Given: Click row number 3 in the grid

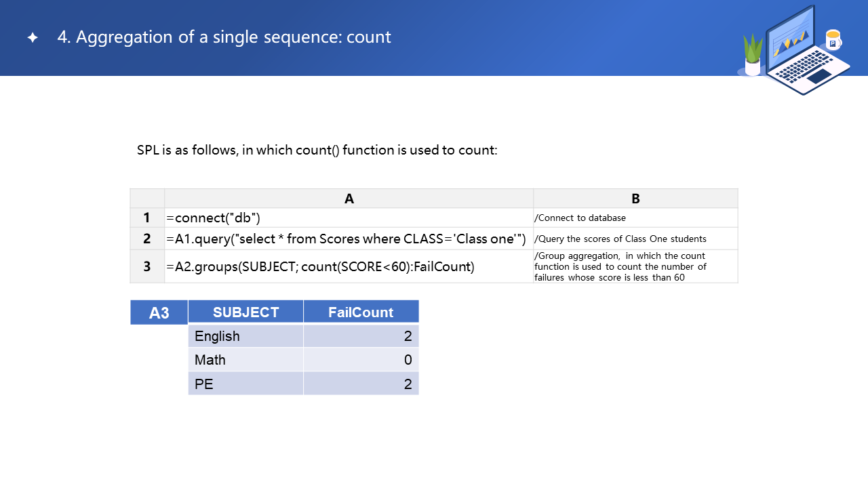Looking at the screenshot, I should click(x=147, y=266).
